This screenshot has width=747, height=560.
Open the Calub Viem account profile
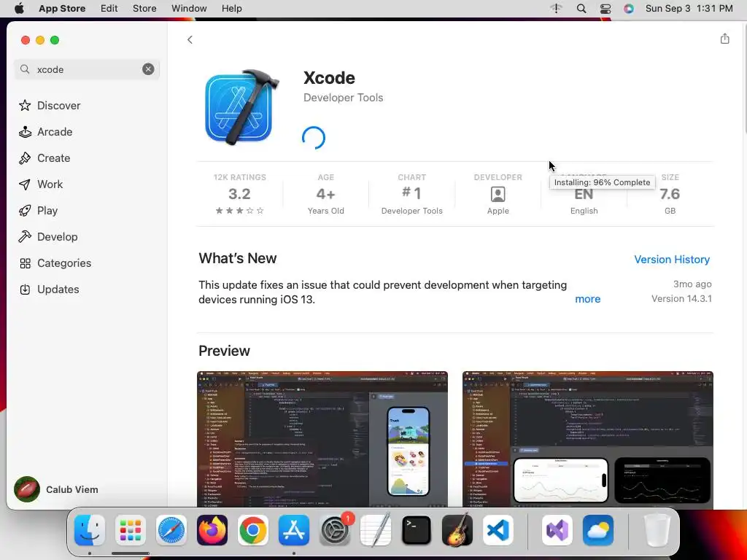(56, 489)
